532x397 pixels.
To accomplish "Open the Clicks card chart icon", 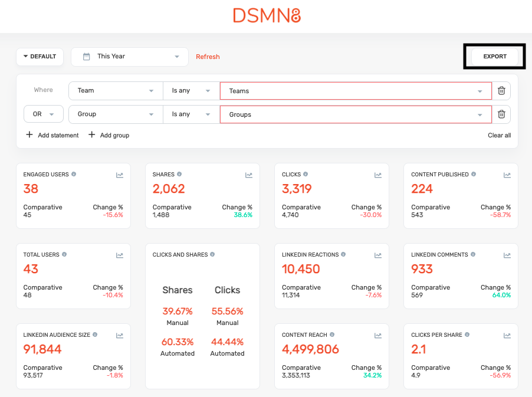I will (x=378, y=175).
